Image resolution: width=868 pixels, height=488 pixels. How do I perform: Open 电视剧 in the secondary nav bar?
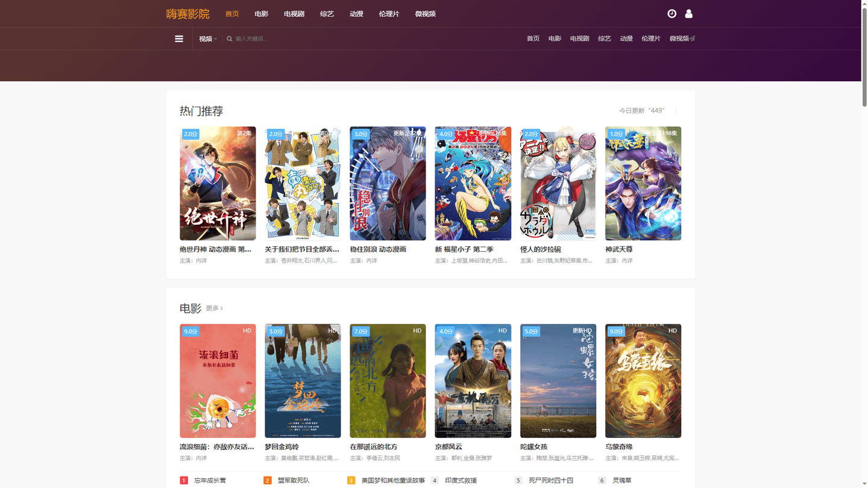coord(580,39)
